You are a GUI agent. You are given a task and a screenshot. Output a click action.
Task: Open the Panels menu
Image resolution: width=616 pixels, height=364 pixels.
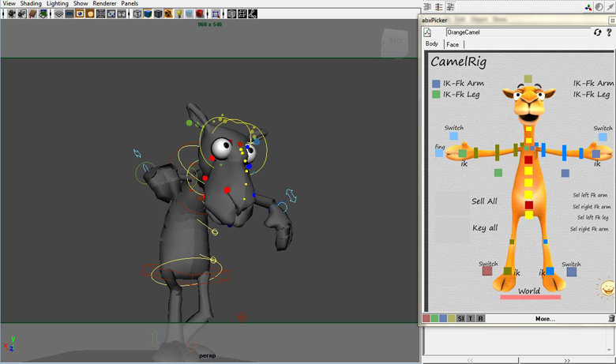(130, 3)
